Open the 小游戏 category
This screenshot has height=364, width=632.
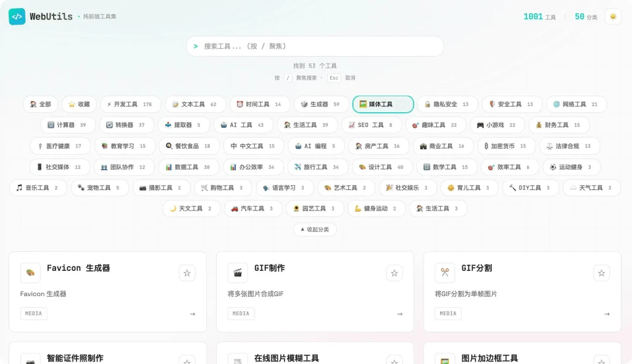497,125
